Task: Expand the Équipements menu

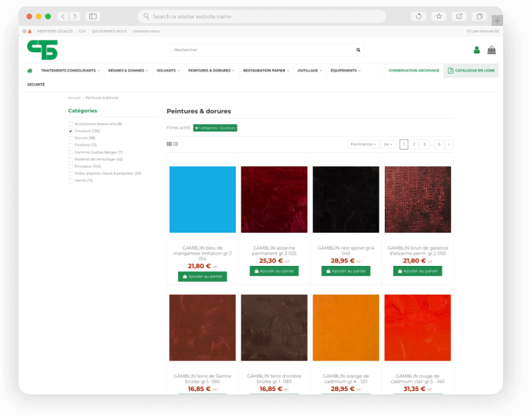Action: pos(346,71)
